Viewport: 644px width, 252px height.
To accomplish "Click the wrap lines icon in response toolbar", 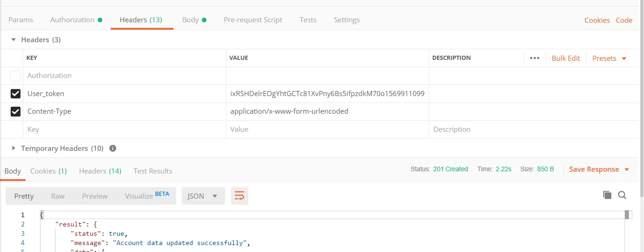I will pyautogui.click(x=239, y=196).
